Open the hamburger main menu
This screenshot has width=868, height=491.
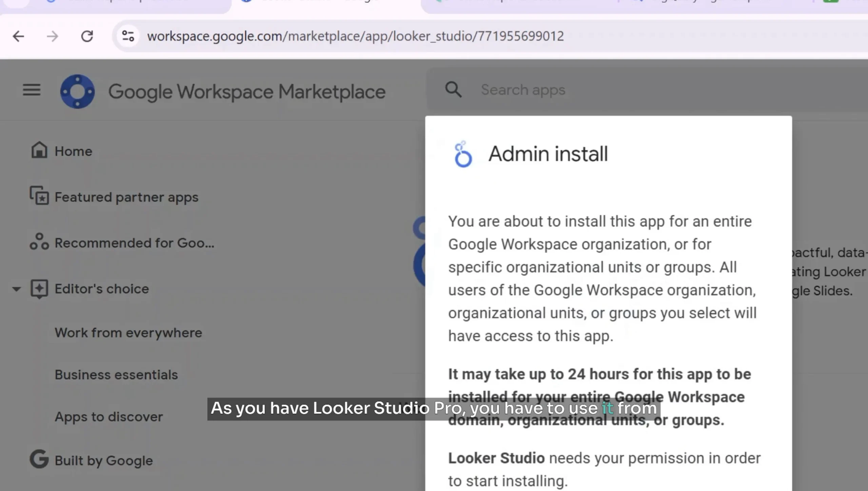pos(32,90)
